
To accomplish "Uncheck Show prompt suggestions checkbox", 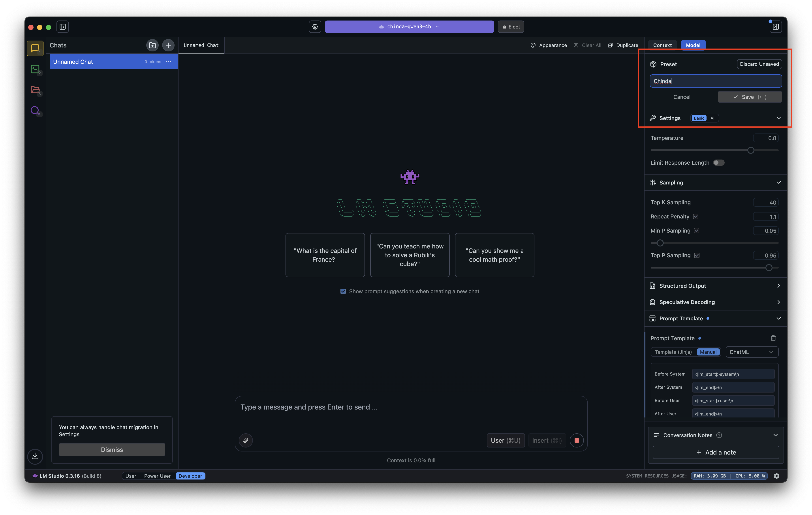I will tap(343, 291).
